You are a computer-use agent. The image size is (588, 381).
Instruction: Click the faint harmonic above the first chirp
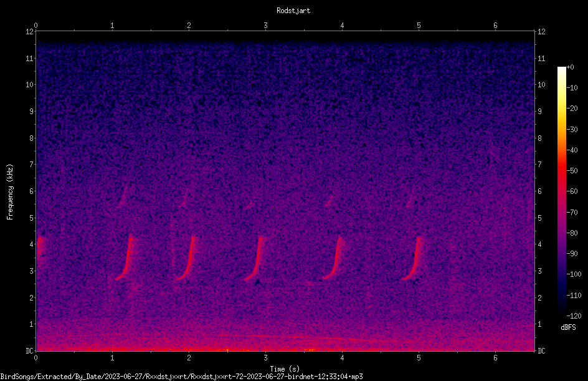[x=123, y=196]
